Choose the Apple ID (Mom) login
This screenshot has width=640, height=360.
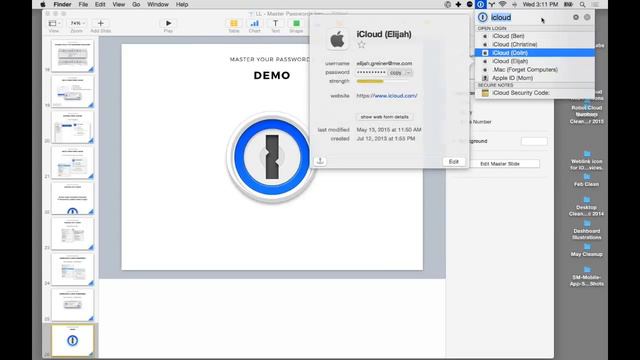pyautogui.click(x=535, y=78)
